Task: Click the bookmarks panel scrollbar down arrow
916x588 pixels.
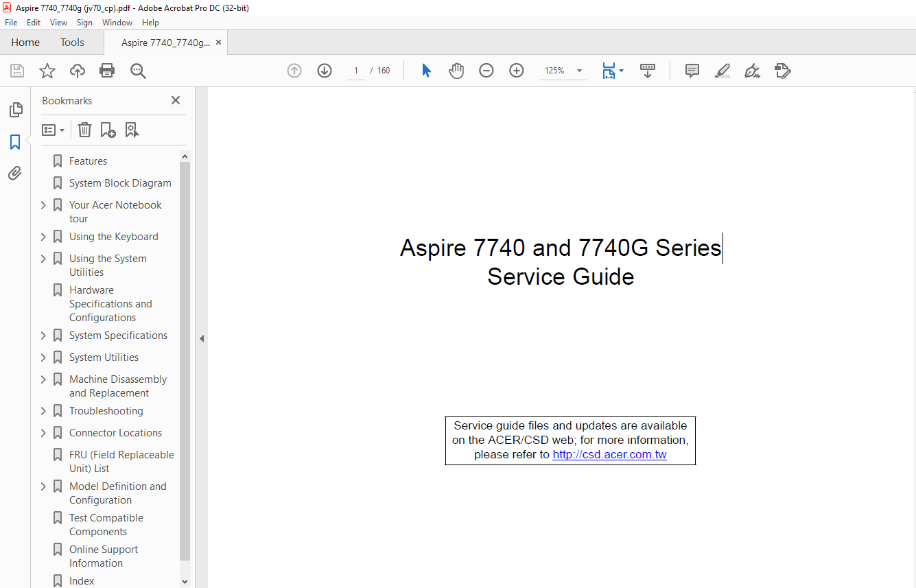Action: point(185,581)
